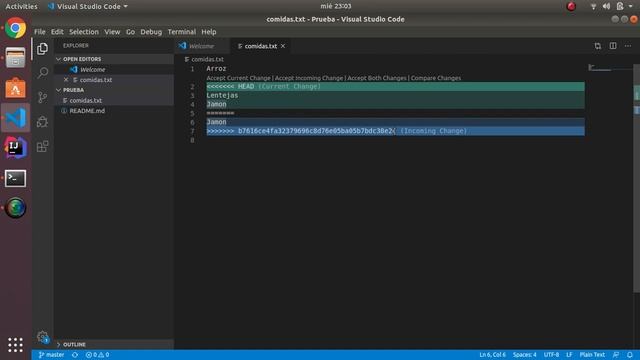Open the feedback smiley in status bar
Screen dimensions: 640x360
coord(616,355)
